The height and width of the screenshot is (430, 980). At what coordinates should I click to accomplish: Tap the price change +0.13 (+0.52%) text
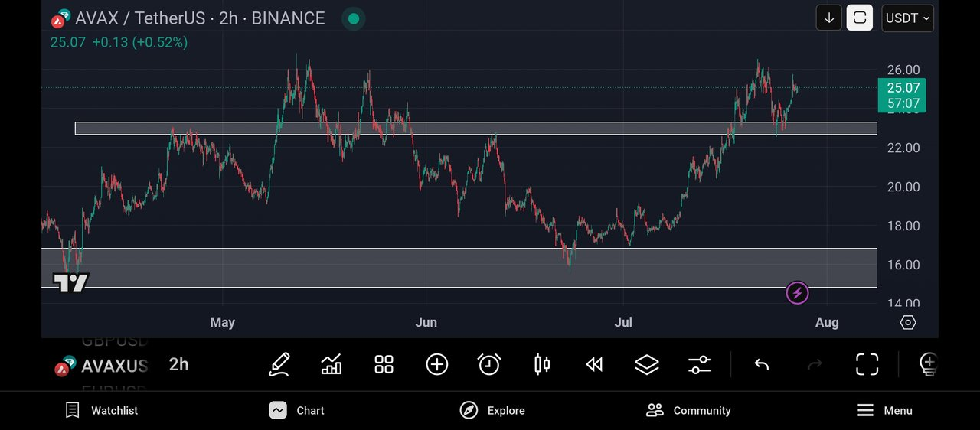[140, 43]
